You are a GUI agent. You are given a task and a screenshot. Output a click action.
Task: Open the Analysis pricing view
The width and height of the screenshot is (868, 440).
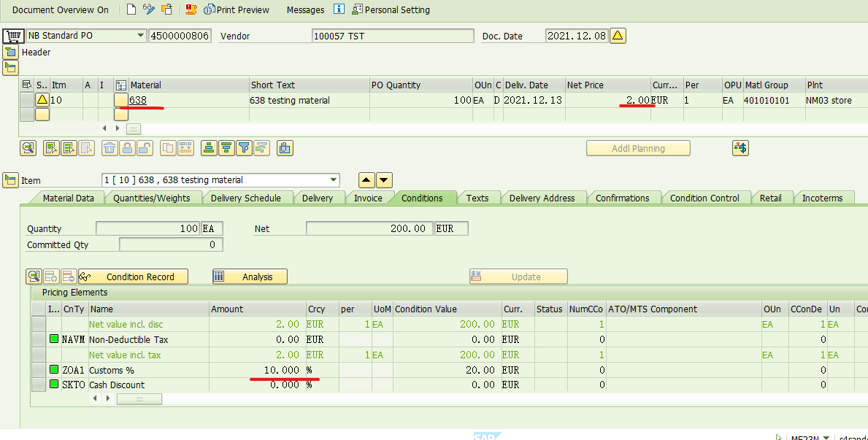click(x=250, y=276)
